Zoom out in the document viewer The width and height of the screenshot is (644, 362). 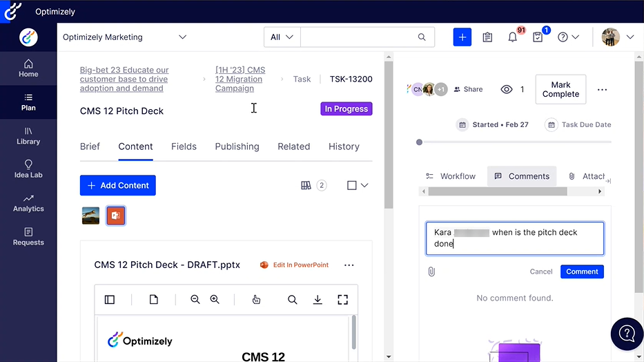(195, 299)
